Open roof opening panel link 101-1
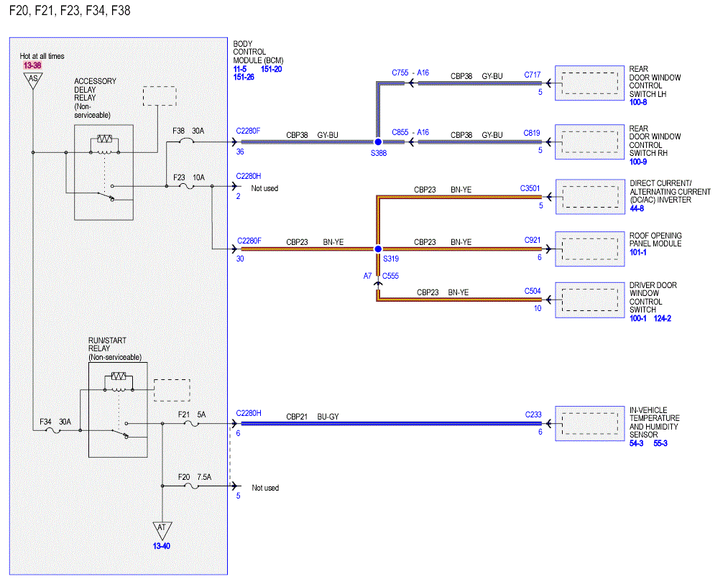This screenshot has height=579, width=728. (638, 252)
